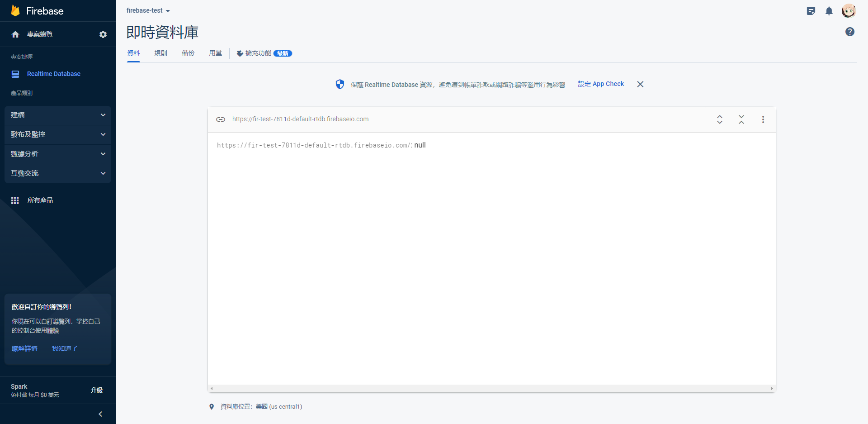Image resolution: width=868 pixels, height=424 pixels.
Task: Expand 建構 category
Action: [58, 115]
